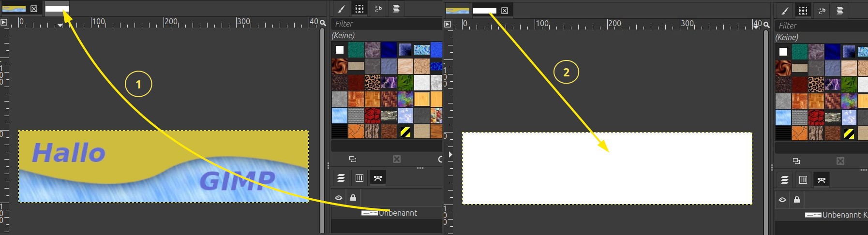
Task: Click the pattern Filter field in the left window
Action: [x=386, y=24]
